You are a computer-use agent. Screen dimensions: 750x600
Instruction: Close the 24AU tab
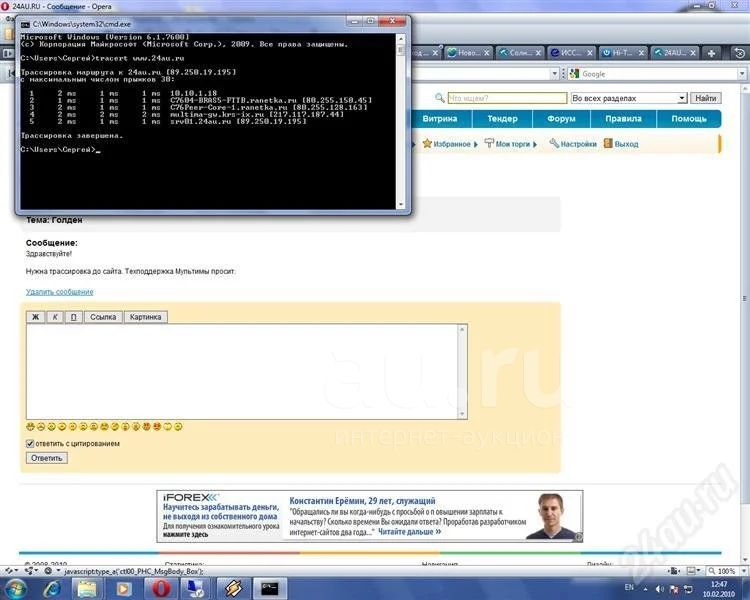[x=693, y=53]
